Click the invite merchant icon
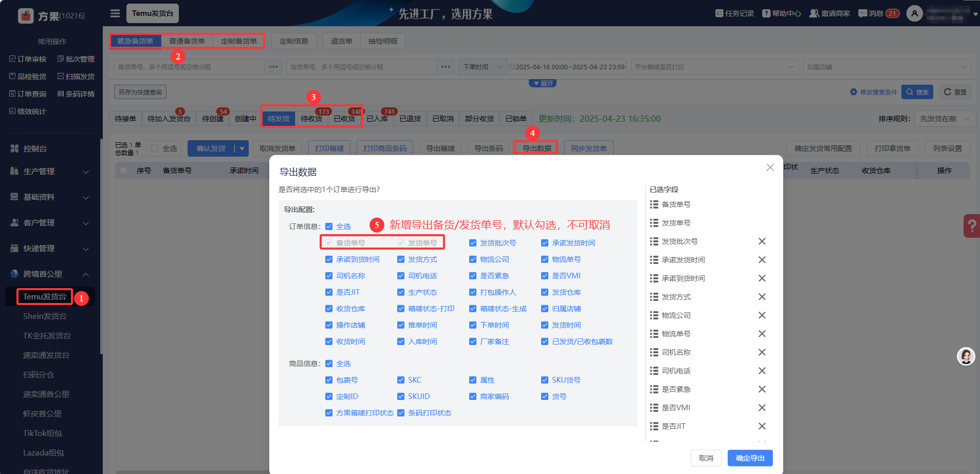Screen dimensions: 980x474 point(814,13)
